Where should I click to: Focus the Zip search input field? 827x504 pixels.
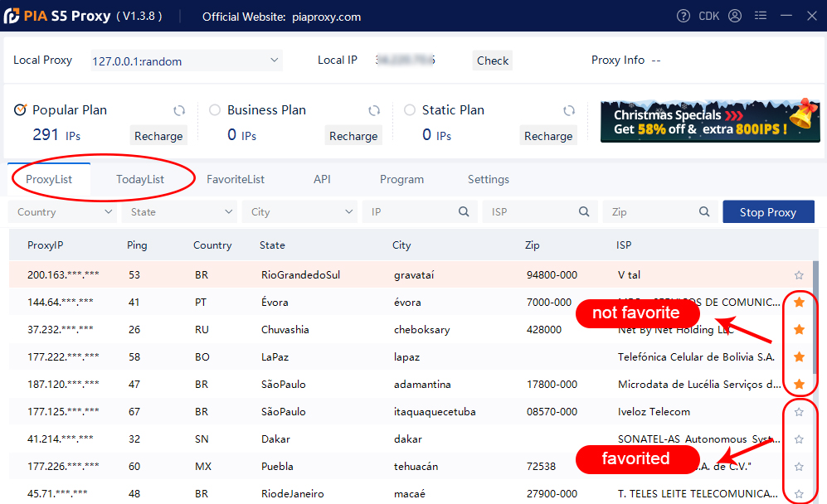coord(660,211)
